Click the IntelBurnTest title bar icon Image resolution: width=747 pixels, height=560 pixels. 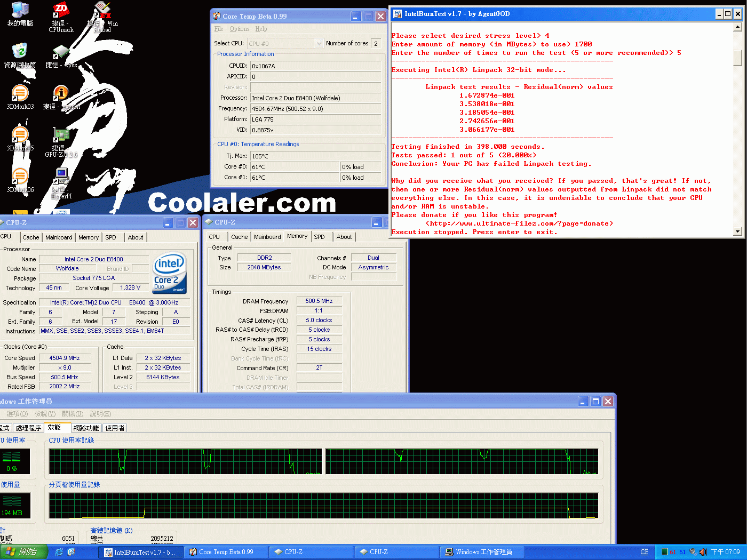coord(398,14)
